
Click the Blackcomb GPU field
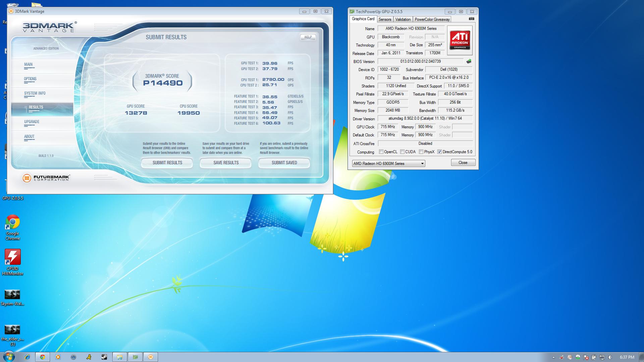coord(391,37)
